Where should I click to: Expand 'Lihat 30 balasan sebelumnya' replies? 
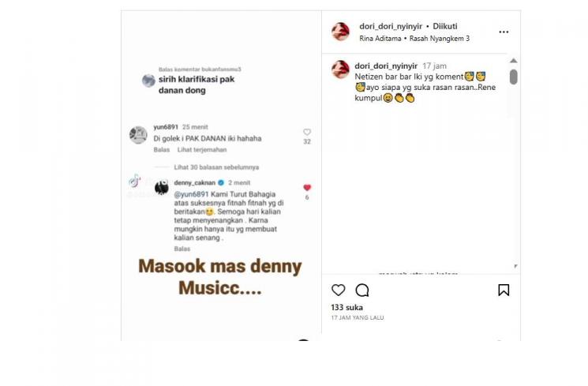[216, 167]
